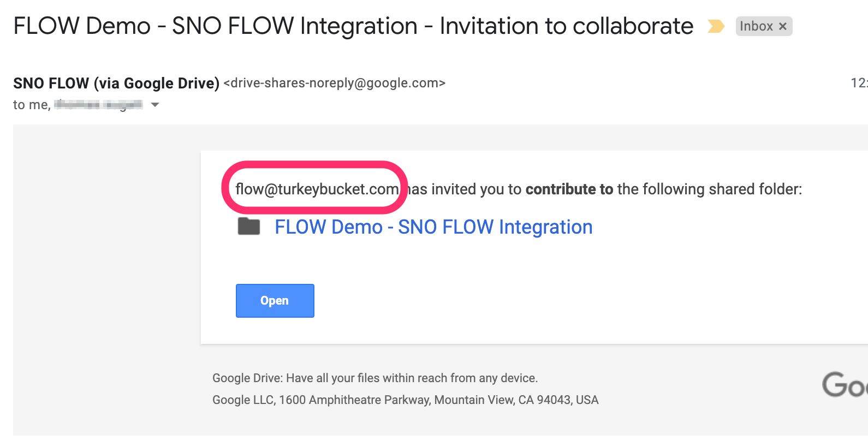
Task: Click the blue Open button
Action: 275,301
